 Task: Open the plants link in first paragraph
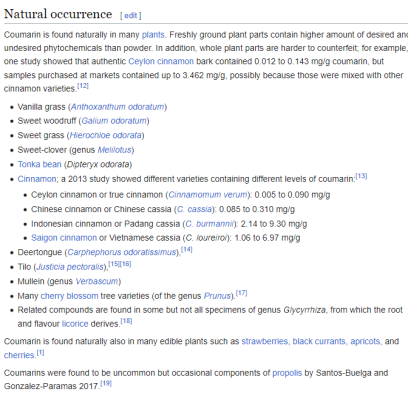(x=153, y=35)
